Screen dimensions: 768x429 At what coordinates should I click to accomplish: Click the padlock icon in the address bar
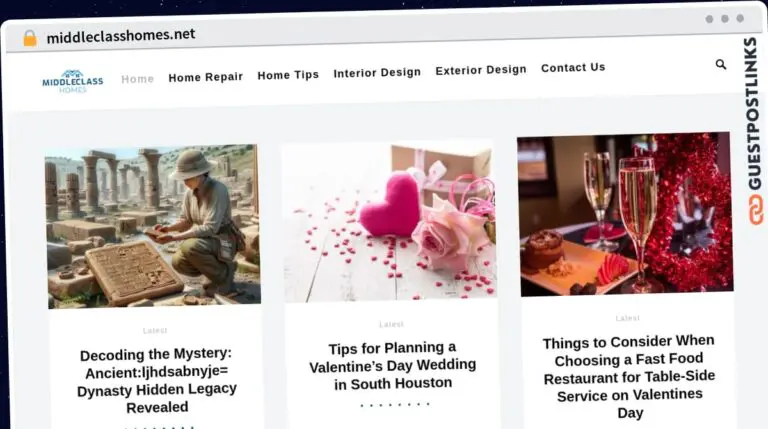(x=30, y=37)
